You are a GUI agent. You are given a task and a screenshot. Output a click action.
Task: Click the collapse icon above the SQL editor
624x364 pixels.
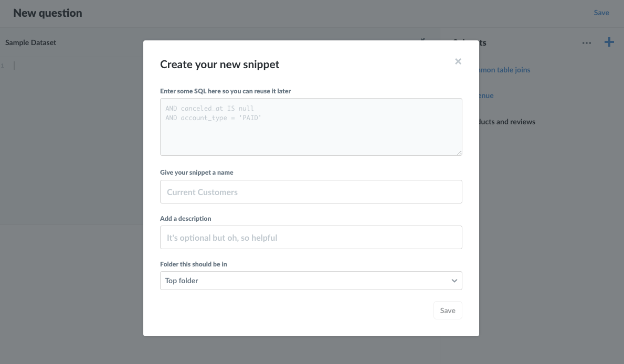pyautogui.click(x=422, y=40)
